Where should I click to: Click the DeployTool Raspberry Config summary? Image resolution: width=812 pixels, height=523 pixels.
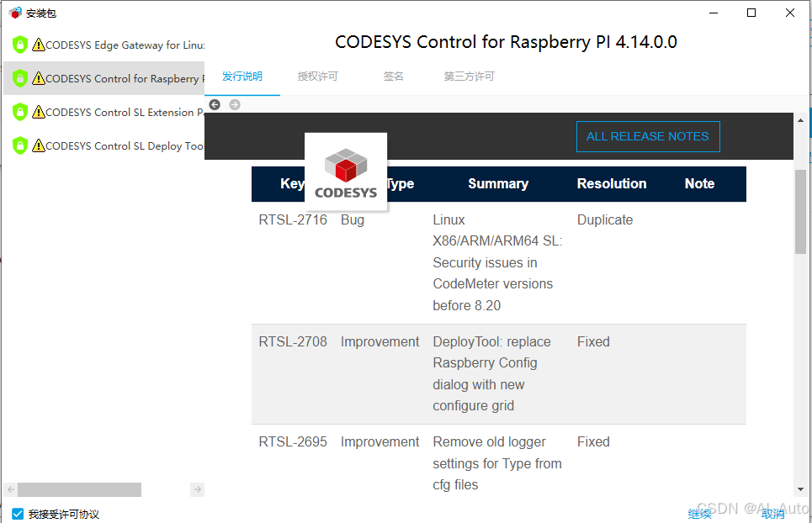click(492, 374)
